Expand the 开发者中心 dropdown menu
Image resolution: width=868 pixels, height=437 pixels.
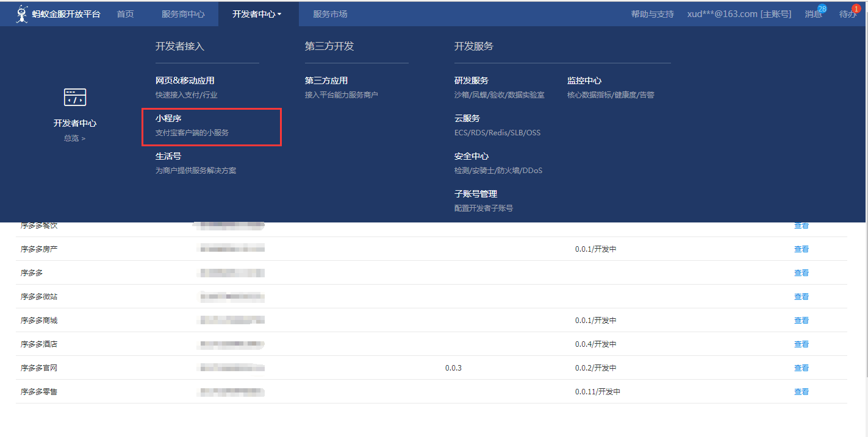(x=257, y=14)
